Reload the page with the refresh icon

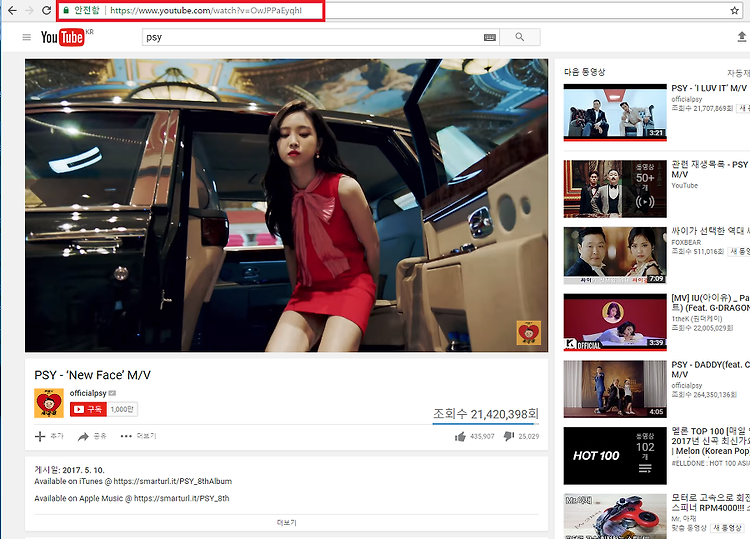(46, 11)
